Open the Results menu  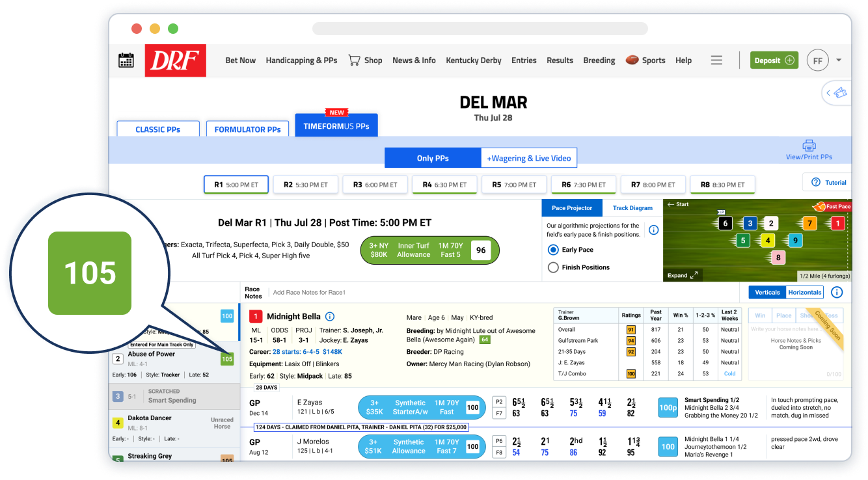tap(560, 60)
